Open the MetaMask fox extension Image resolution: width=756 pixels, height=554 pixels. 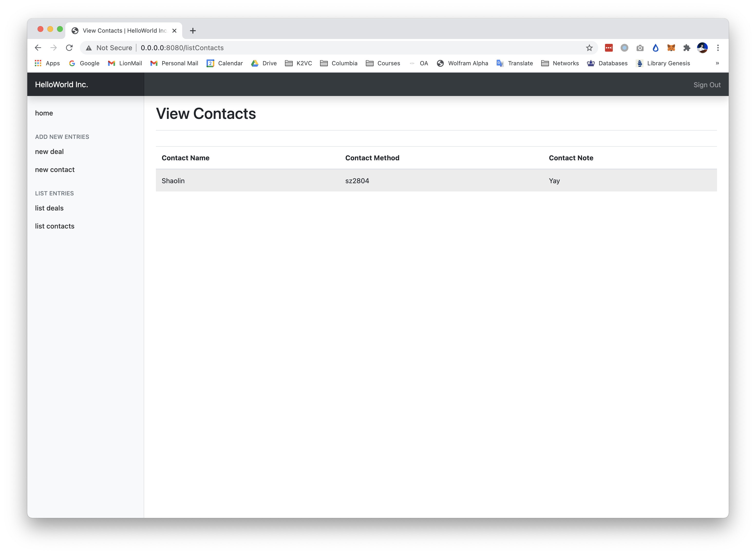click(671, 48)
